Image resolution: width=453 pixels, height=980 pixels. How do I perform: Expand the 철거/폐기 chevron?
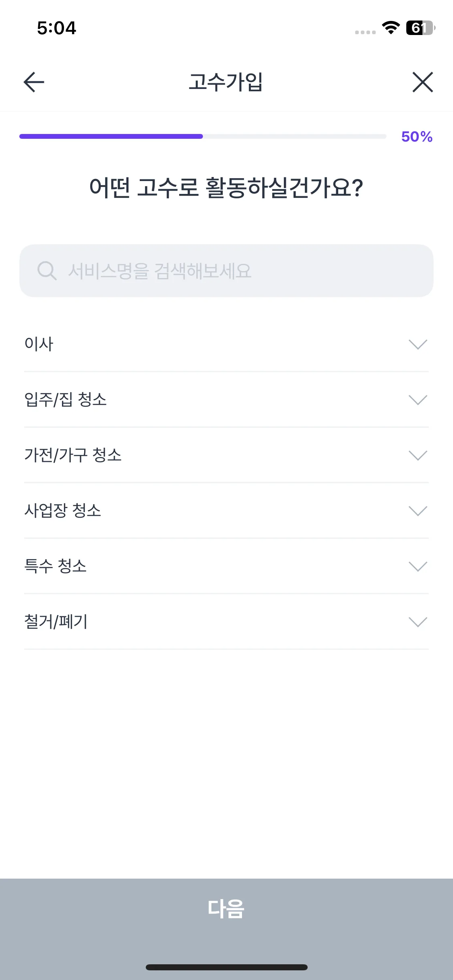coord(418,622)
